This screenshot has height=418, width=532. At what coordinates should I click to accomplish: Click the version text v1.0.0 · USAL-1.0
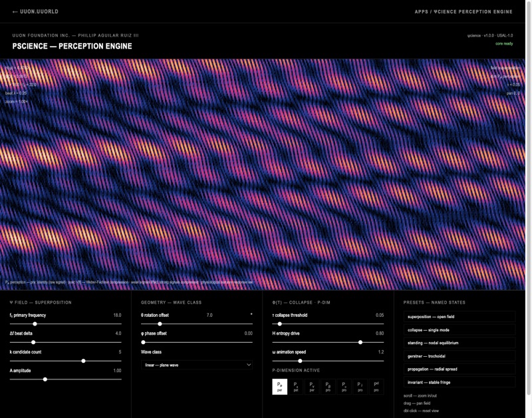(x=498, y=35)
